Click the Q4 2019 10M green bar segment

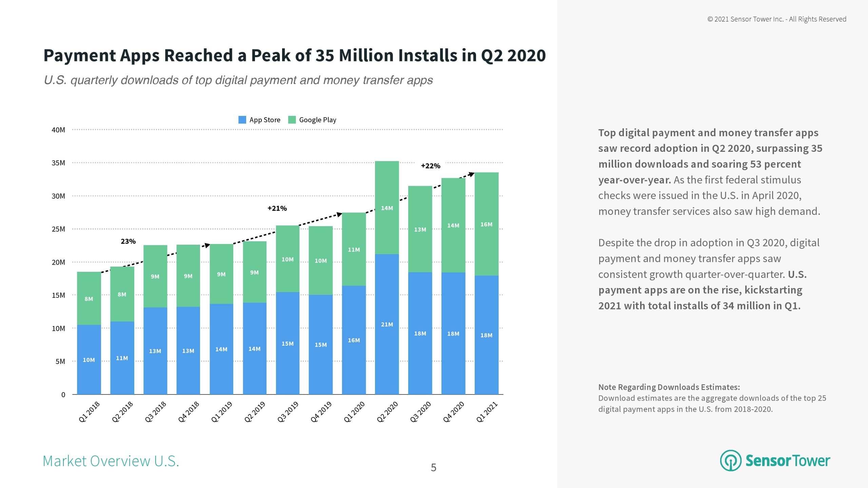point(320,260)
